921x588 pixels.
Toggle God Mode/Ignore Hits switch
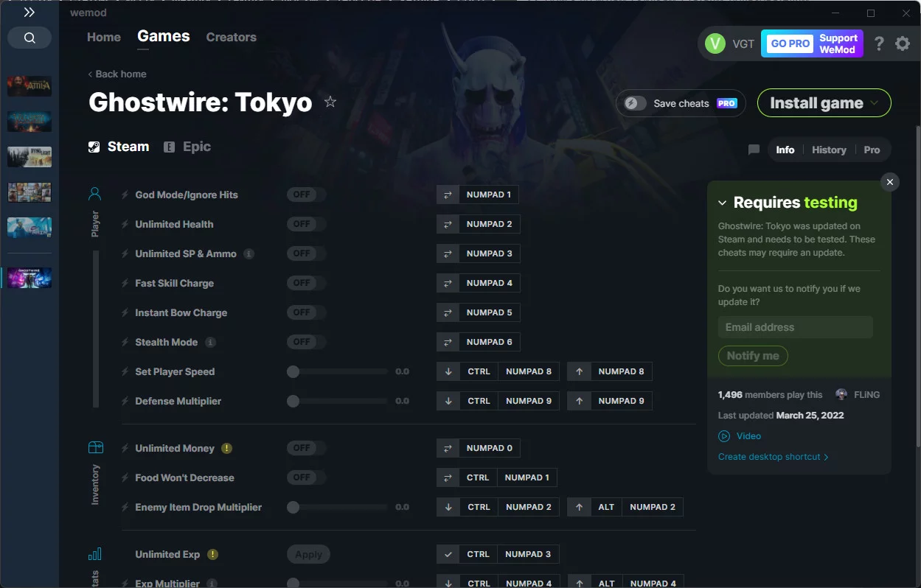(x=307, y=195)
